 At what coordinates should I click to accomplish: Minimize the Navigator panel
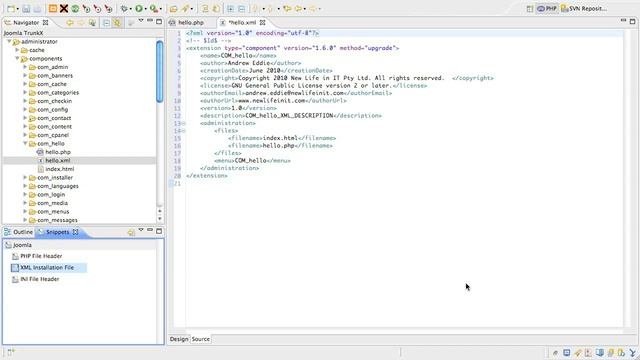click(x=150, y=20)
